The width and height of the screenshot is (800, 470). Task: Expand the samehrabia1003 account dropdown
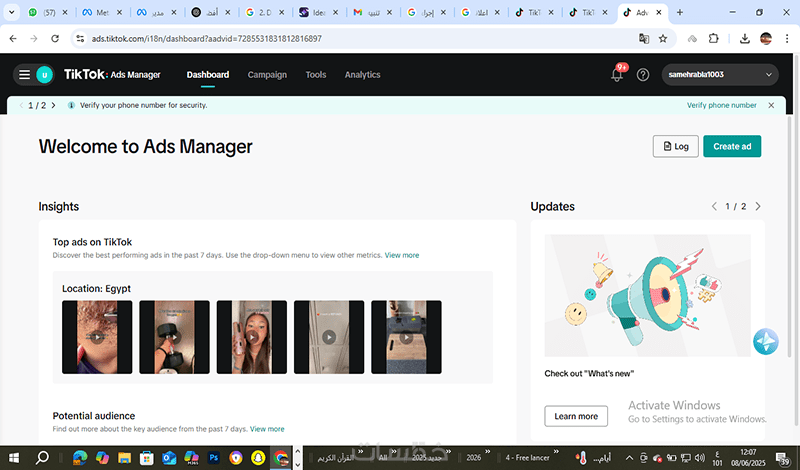tap(720, 75)
